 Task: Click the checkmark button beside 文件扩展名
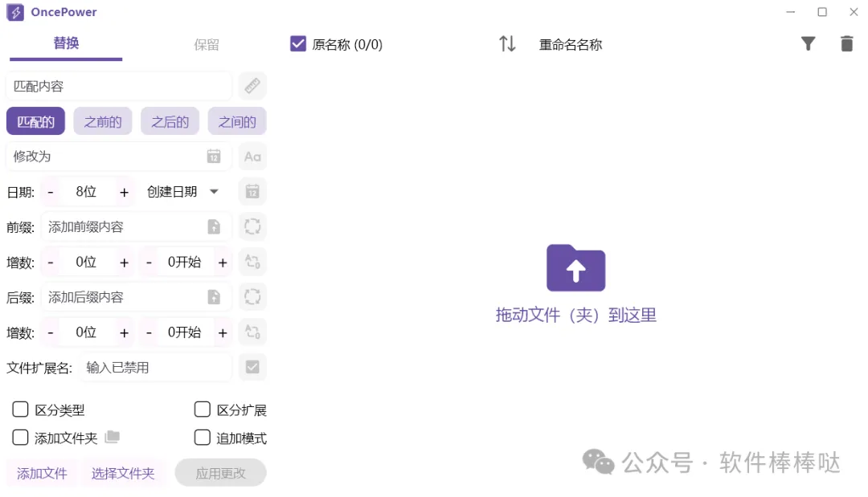point(252,367)
